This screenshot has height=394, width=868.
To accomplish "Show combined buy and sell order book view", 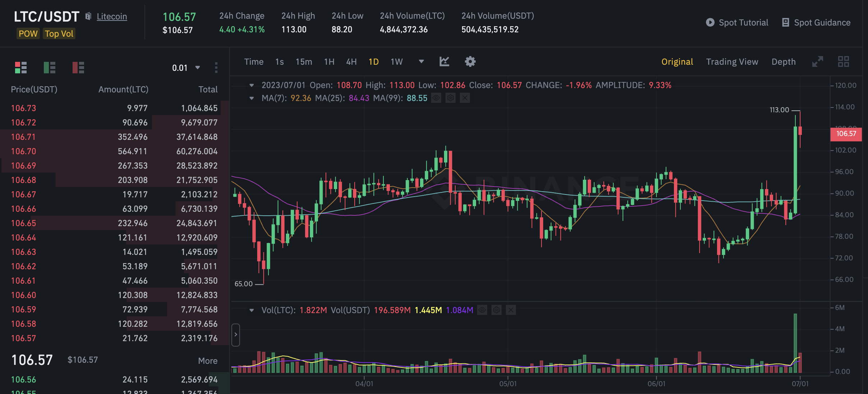I will (x=21, y=68).
